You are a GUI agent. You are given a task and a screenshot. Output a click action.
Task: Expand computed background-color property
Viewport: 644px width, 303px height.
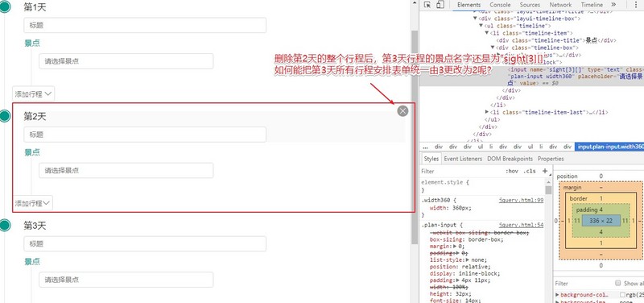click(x=557, y=295)
